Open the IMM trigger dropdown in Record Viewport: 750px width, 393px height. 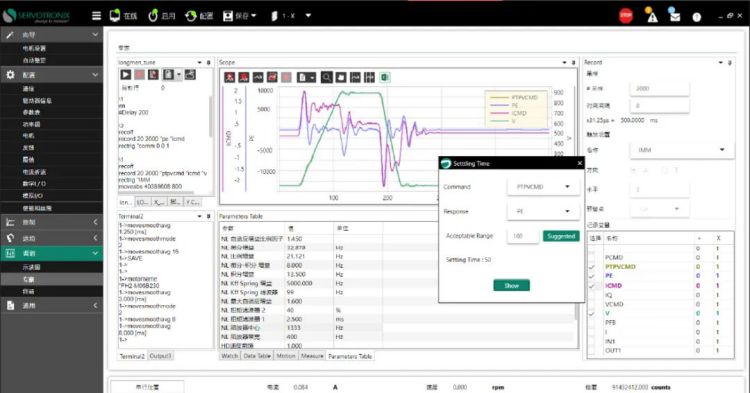coord(682,150)
